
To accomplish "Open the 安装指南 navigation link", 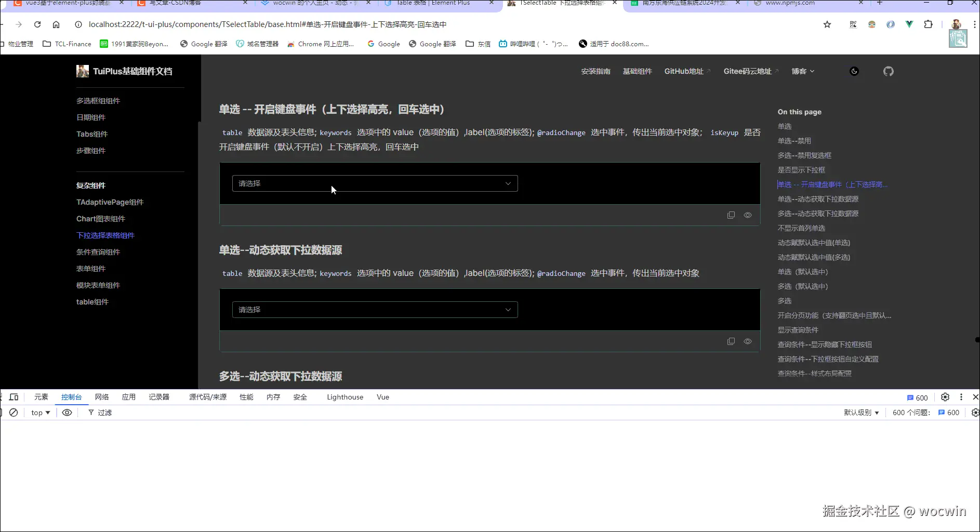I will (x=595, y=71).
